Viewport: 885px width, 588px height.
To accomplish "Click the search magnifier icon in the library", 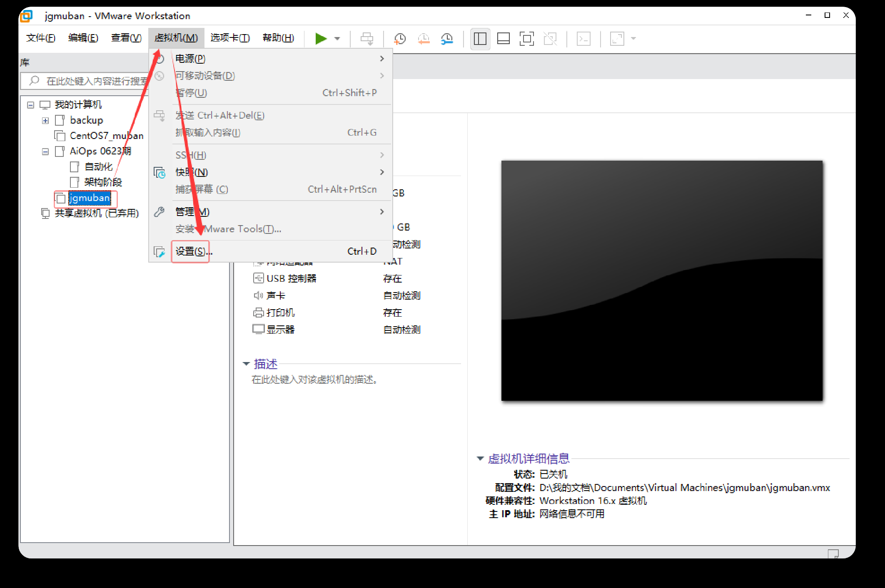I will [x=34, y=80].
